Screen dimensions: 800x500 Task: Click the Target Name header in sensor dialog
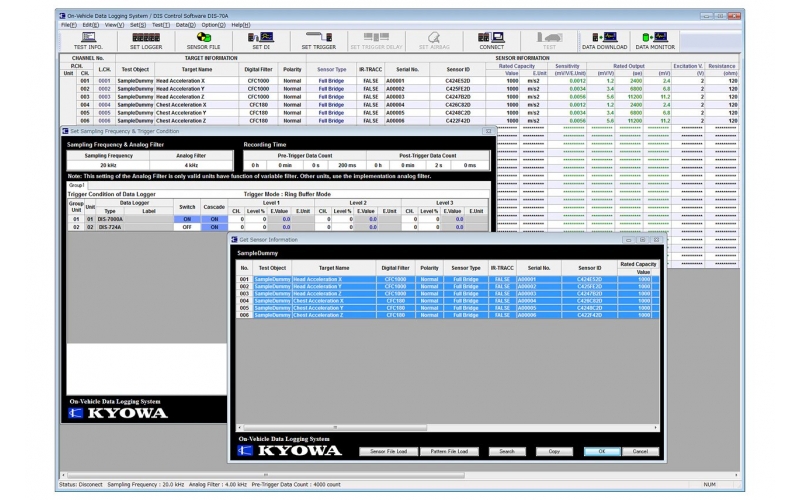coord(334,268)
